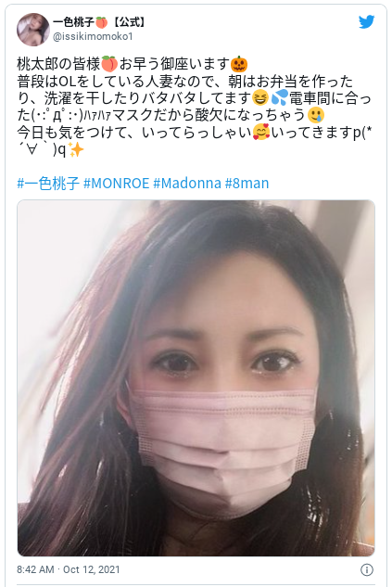This screenshot has height=587, width=392.
Task: Visit the @issikimomoko1 handle
Action: (x=93, y=36)
